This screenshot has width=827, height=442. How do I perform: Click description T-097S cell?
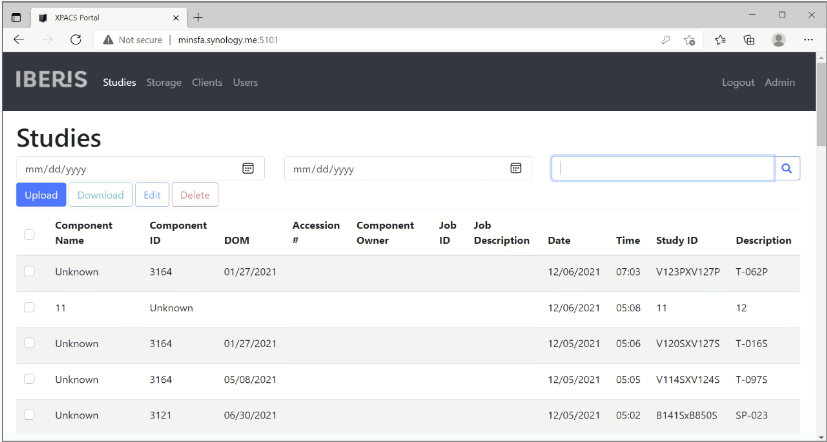[x=752, y=379]
